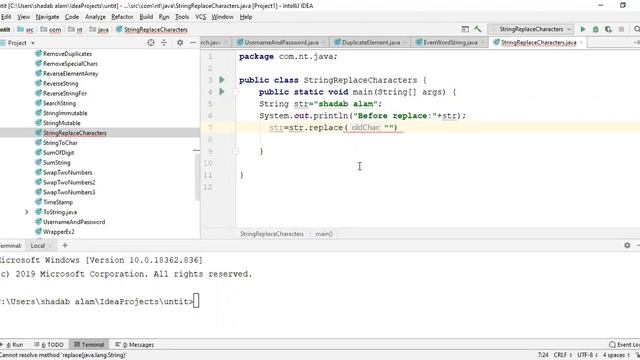640x360 pixels.
Task: Select SumOfDigit in project tree
Action: click(58, 153)
